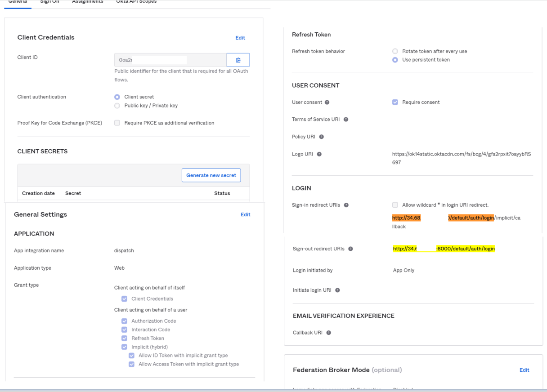Open the Initiate login URI help tooltip

(x=338, y=290)
